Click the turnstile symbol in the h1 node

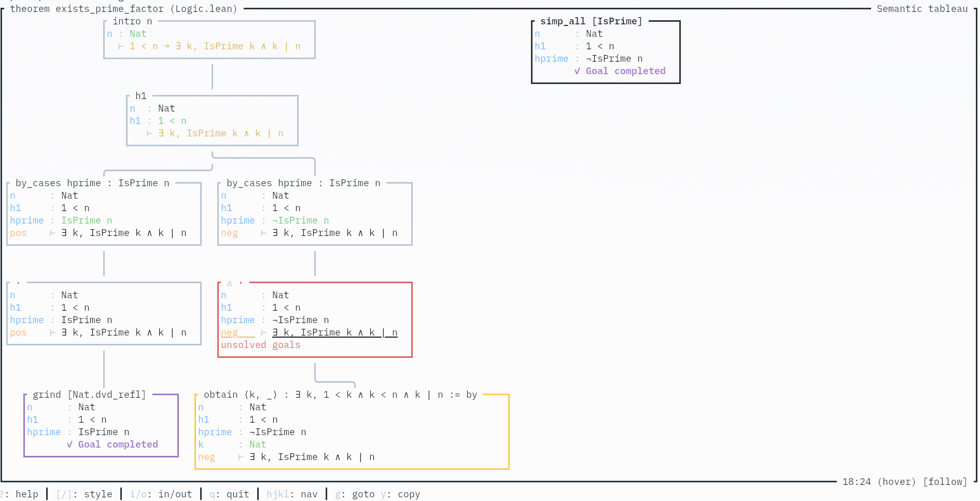149,133
